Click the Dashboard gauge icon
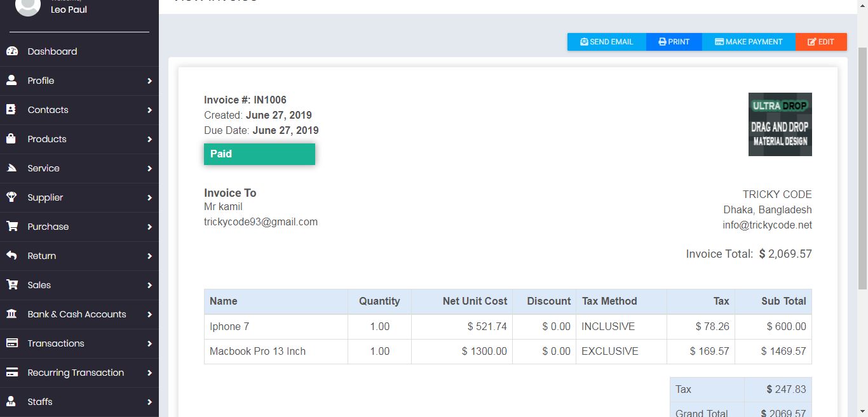The image size is (868, 417). coord(11,51)
